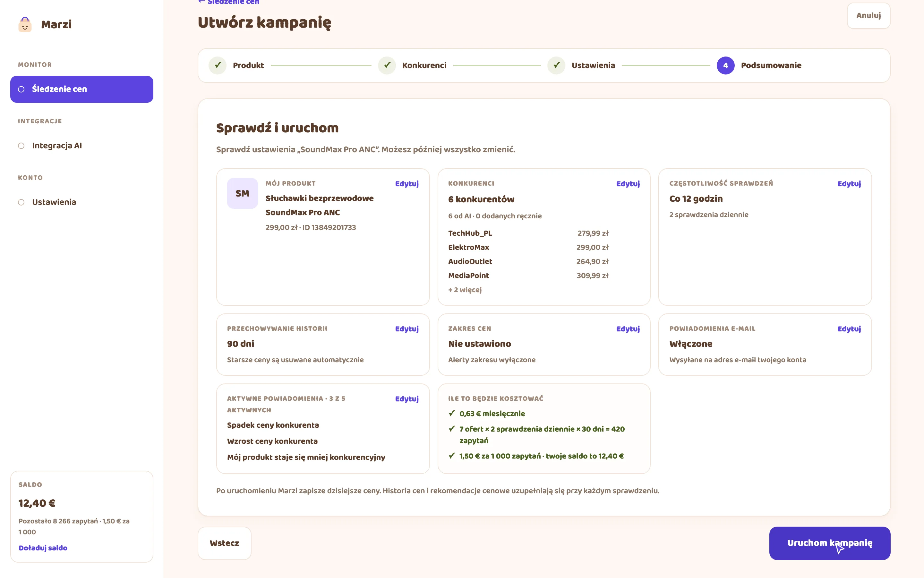924x578 pixels.
Task: Click the Śledzenie cen back link
Action: (x=229, y=2)
